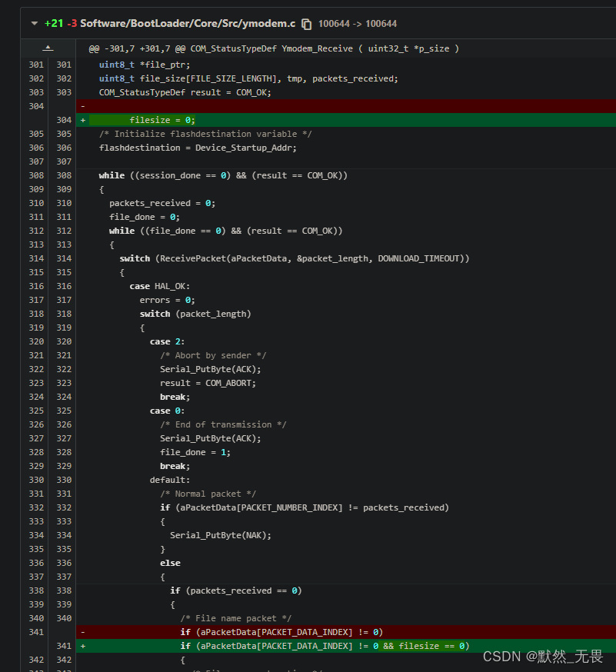The height and width of the screenshot is (672, 616).
Task: Click new line number 341
Action: tap(64, 646)
